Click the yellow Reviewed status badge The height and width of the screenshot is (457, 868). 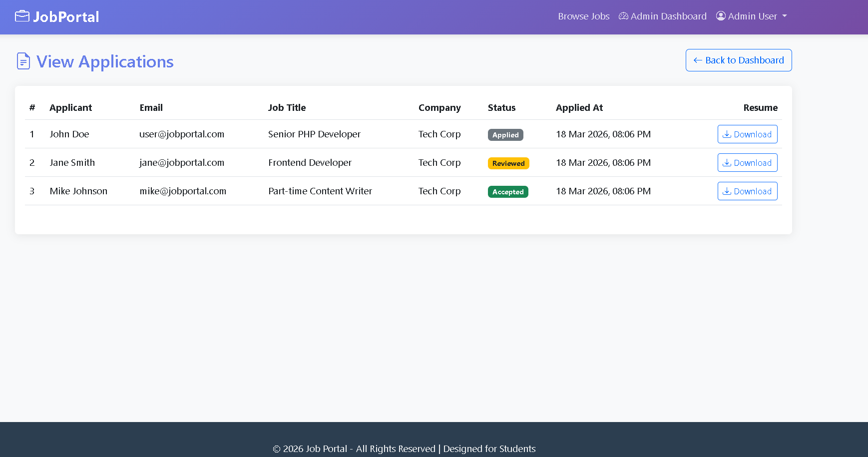(508, 163)
